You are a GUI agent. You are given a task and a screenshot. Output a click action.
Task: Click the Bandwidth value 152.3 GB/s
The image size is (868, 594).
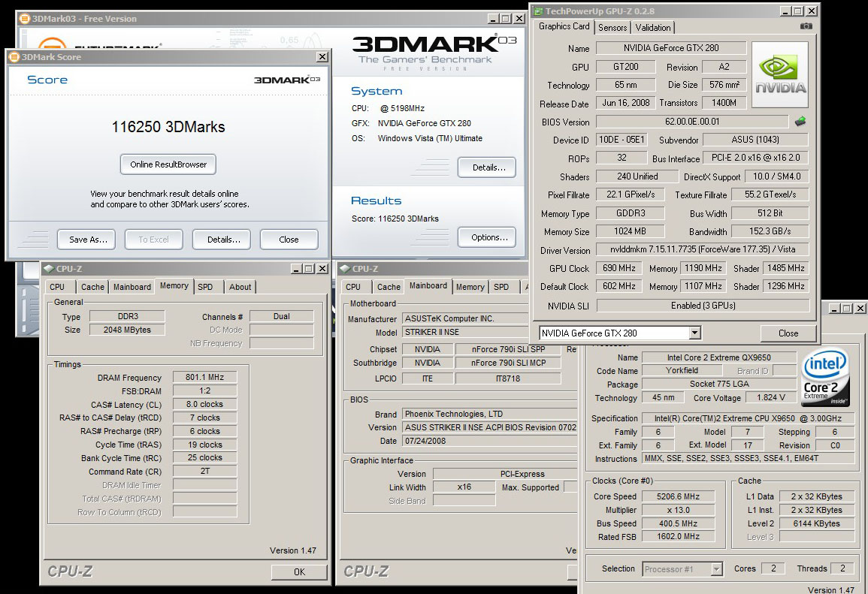(x=770, y=231)
